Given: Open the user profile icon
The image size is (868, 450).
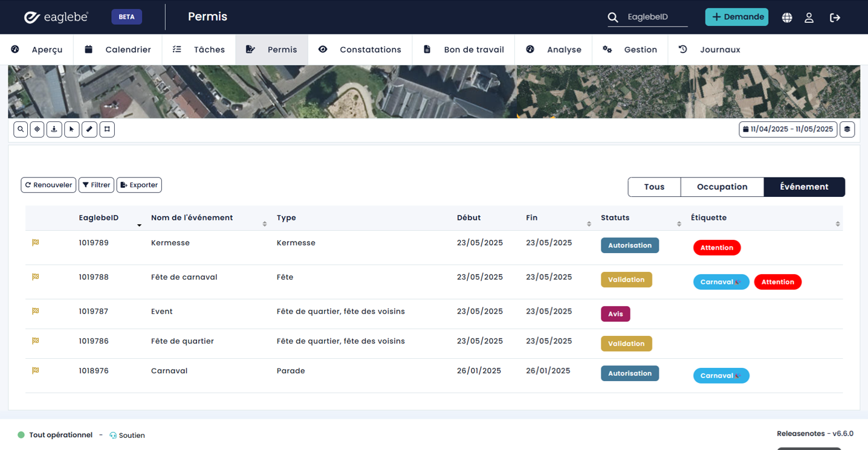Looking at the screenshot, I should click(809, 18).
